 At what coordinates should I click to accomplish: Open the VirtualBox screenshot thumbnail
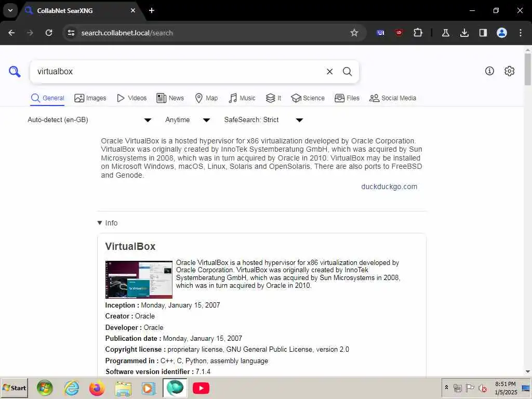[139, 280]
